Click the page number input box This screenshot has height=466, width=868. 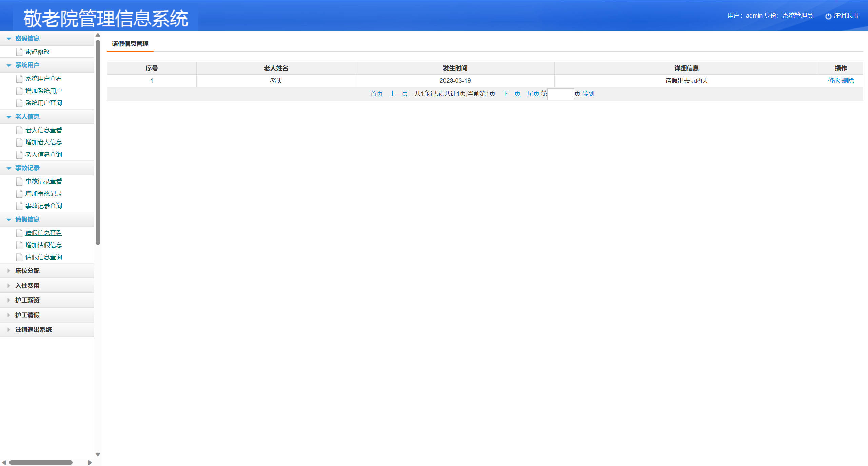point(560,94)
